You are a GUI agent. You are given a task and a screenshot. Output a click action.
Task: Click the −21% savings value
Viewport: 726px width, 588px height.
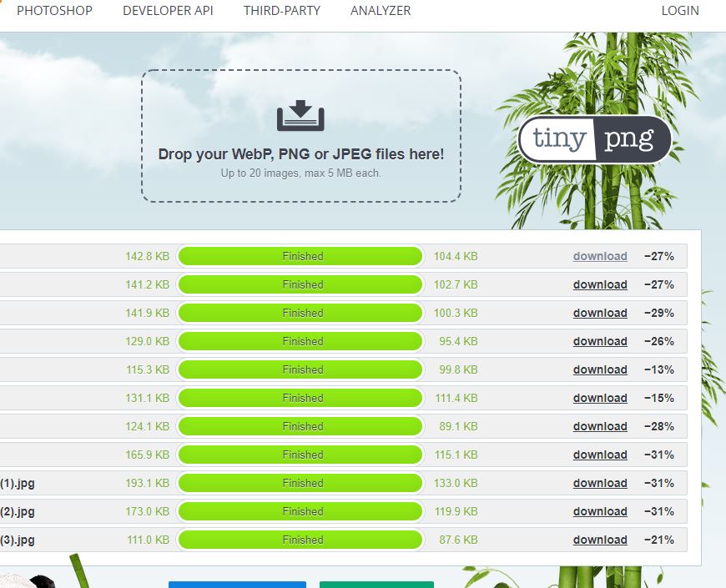(659, 540)
